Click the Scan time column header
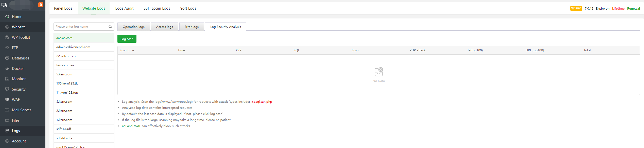This screenshot has height=148, width=644. click(x=127, y=50)
